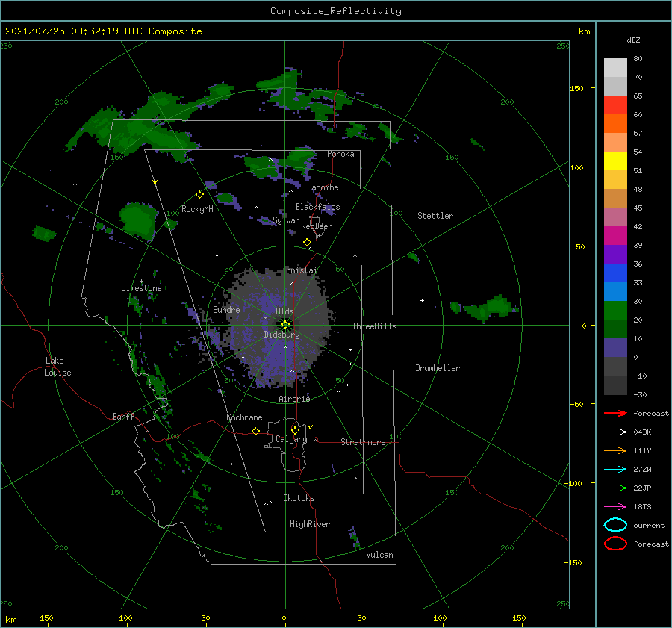Viewport: 672px width, 628px height.
Task: Click the green 30 dBZ color swatch
Action: pos(615,310)
